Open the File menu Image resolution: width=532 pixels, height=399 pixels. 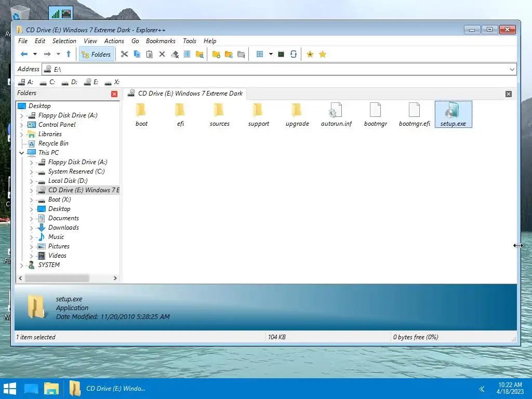point(23,41)
